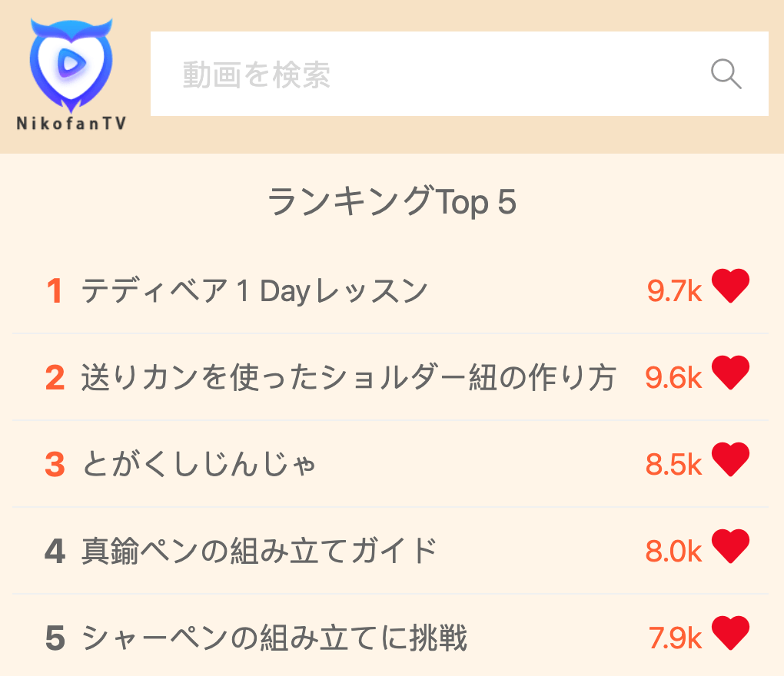
Task: Click the 9.7k like count
Action: (674, 291)
